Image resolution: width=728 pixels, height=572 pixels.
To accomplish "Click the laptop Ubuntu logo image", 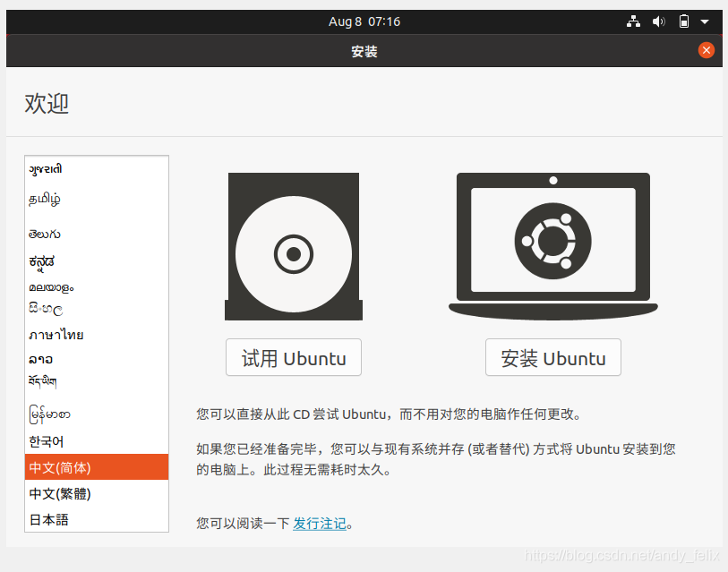I will click(553, 246).
